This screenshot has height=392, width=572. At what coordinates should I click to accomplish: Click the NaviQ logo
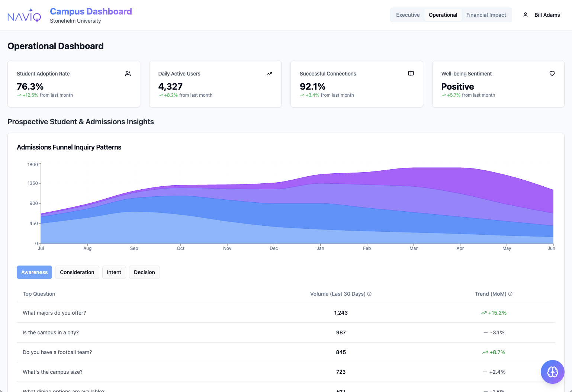click(24, 15)
